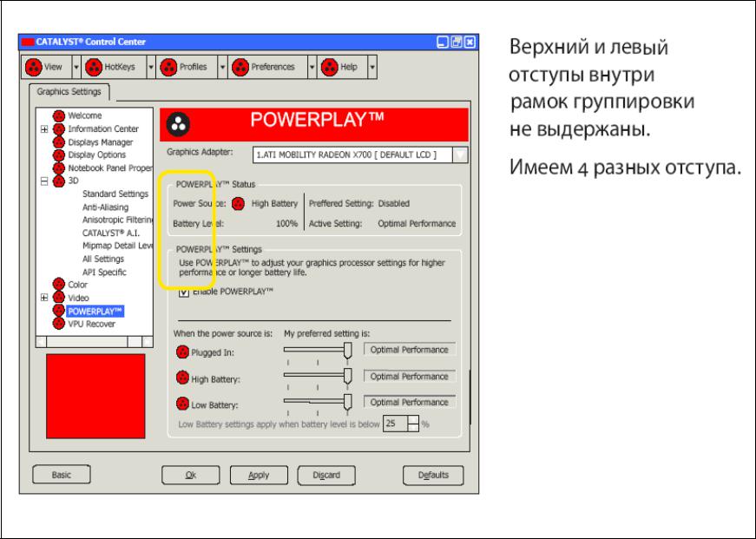756x539 pixels.
Task: Select Color in the tree
Action: (77, 285)
